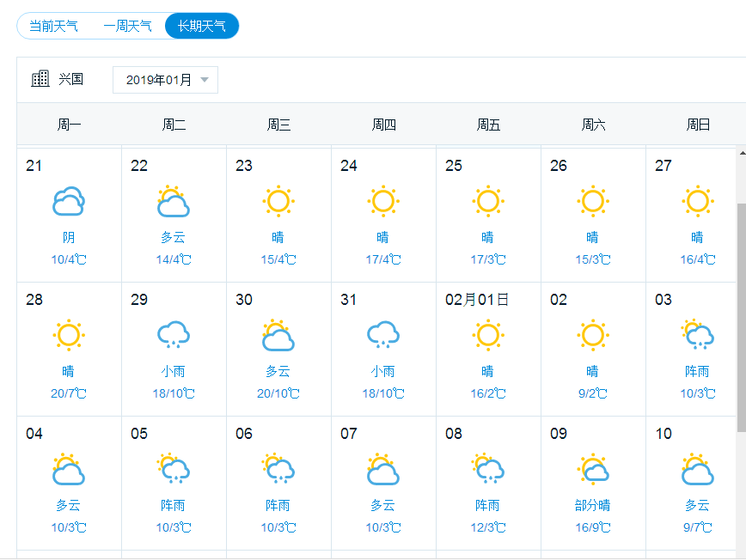This screenshot has width=746, height=560.
Task: Click the light rain icon for day 29
Action: coord(174,335)
